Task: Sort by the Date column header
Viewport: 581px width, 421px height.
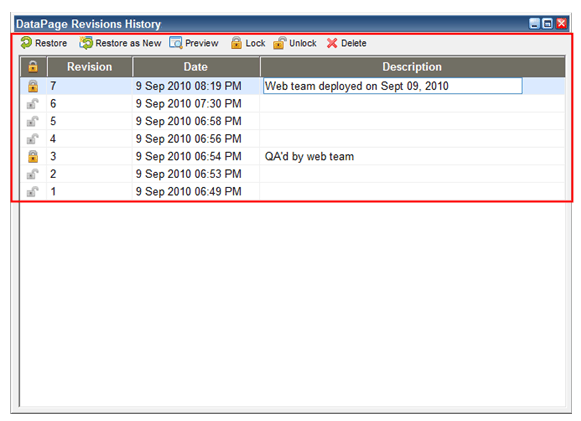Action: [x=196, y=67]
